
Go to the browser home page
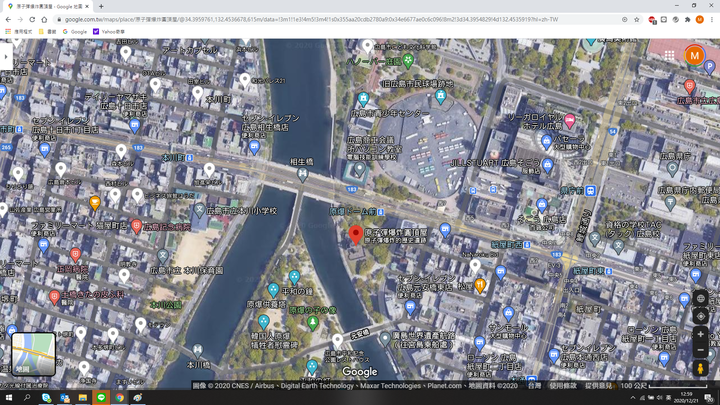pyautogui.click(x=44, y=19)
